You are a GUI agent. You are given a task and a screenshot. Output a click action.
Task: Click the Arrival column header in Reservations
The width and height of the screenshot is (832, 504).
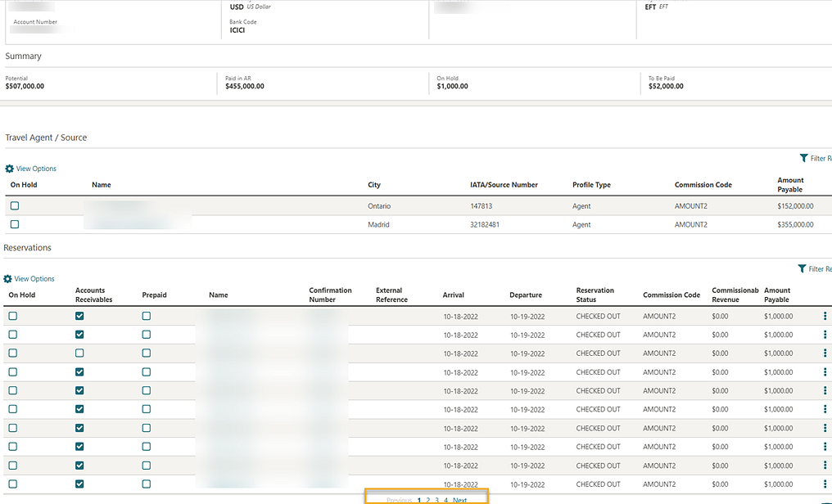454,295
